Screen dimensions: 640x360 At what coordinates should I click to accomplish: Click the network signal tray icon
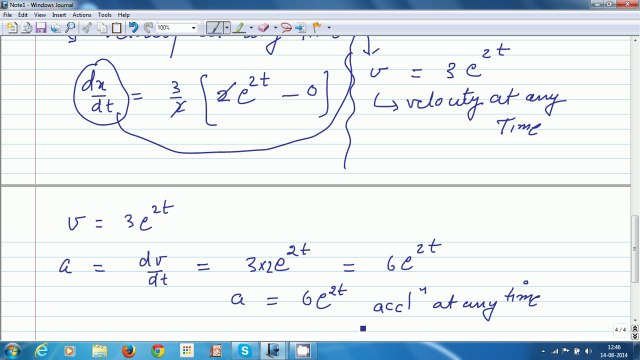tap(555, 351)
